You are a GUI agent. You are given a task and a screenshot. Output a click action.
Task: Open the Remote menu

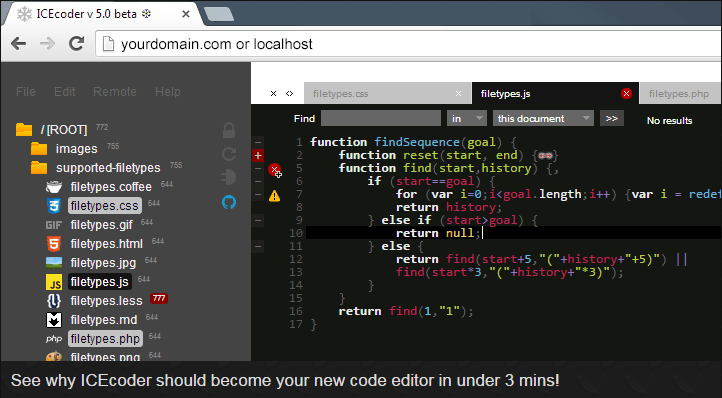coord(115,92)
